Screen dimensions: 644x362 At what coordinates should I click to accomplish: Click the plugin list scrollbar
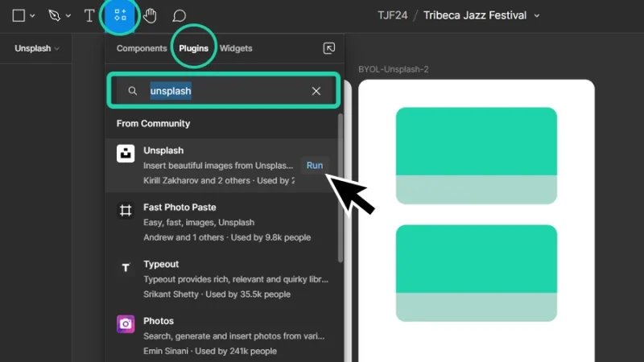340,188
